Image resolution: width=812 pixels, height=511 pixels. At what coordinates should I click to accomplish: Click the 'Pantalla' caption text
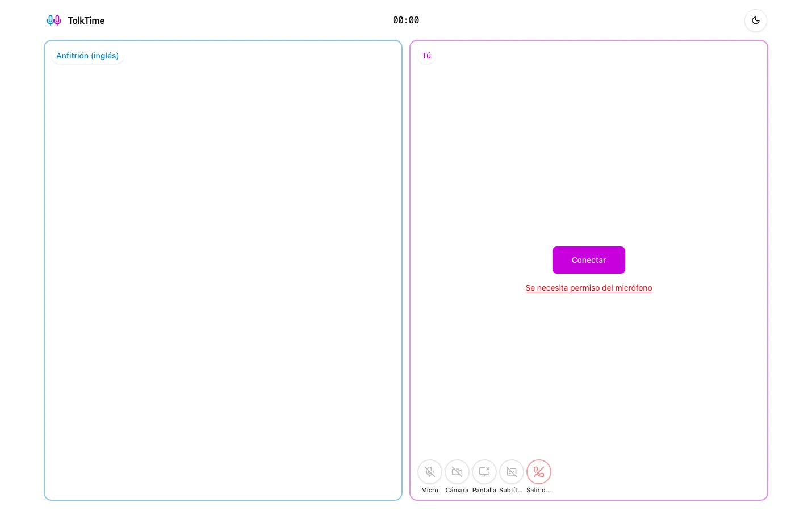pyautogui.click(x=484, y=490)
